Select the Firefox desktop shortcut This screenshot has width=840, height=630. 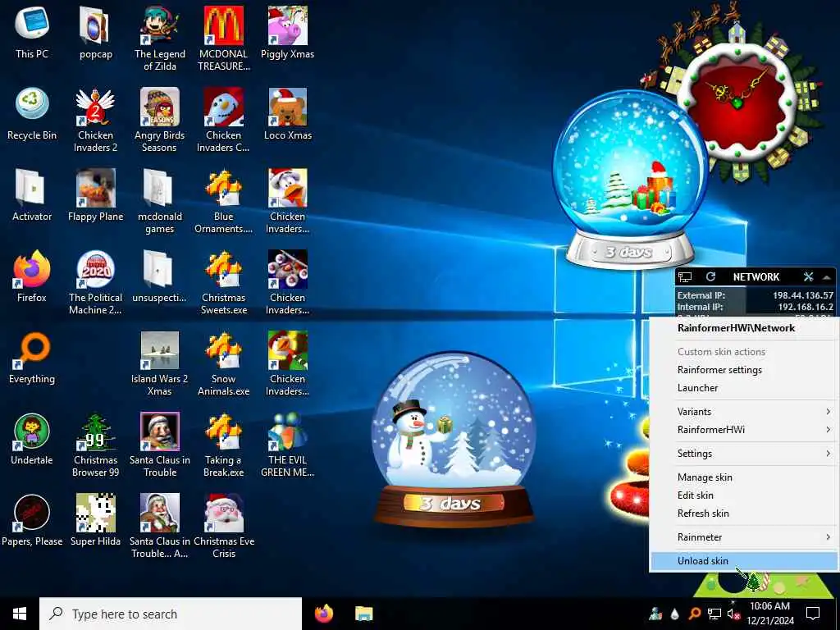pyautogui.click(x=32, y=276)
